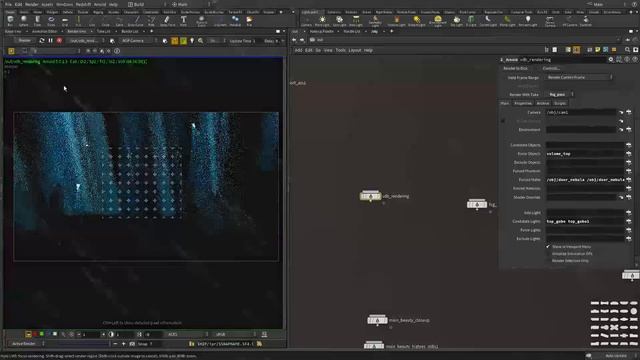Screen dimensions: 640x360
Task: Open the Update Time dropdown
Action: pyautogui.click(x=242, y=41)
